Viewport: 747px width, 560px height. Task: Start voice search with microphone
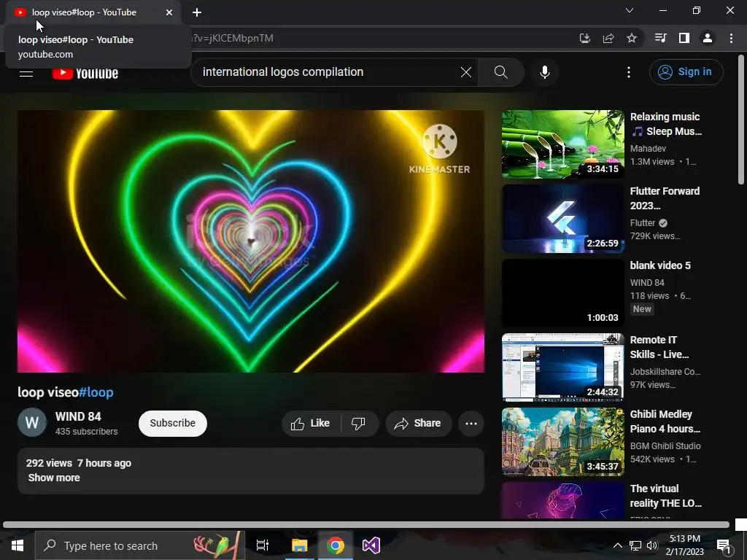click(x=545, y=72)
